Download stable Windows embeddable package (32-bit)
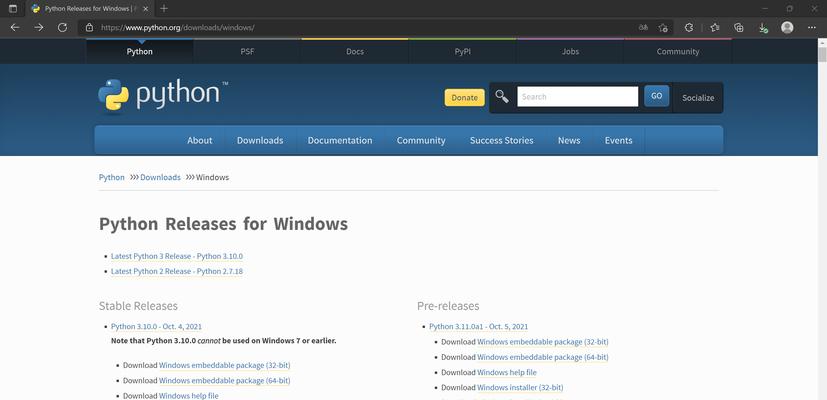Screen dimensions: 827x400 point(225,365)
